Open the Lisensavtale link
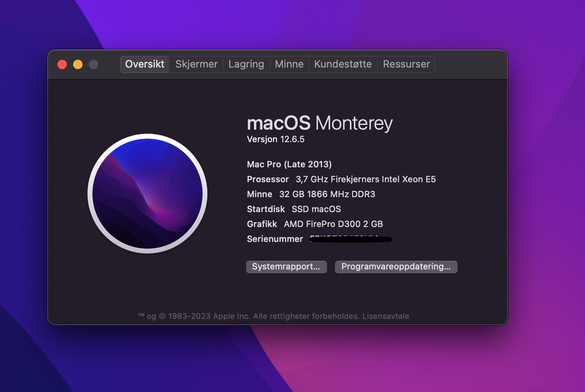 point(386,316)
